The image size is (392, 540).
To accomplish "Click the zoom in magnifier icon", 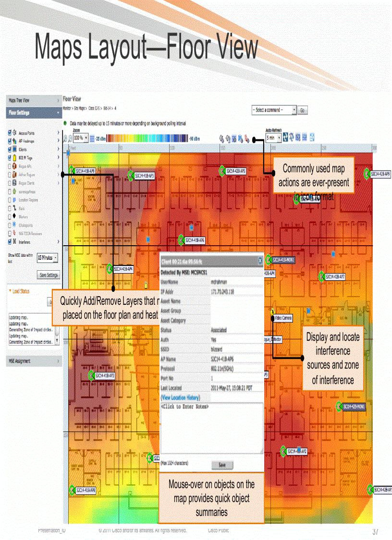I will [x=65, y=138].
